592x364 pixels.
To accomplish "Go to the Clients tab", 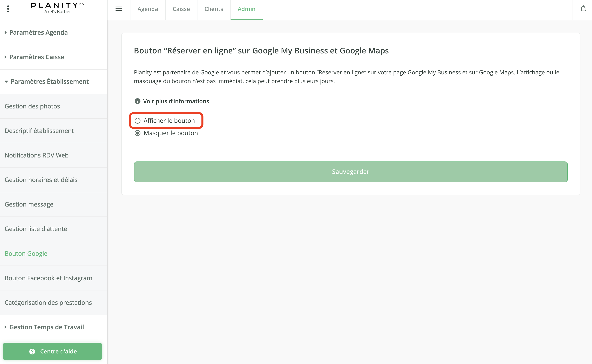I will (x=214, y=9).
